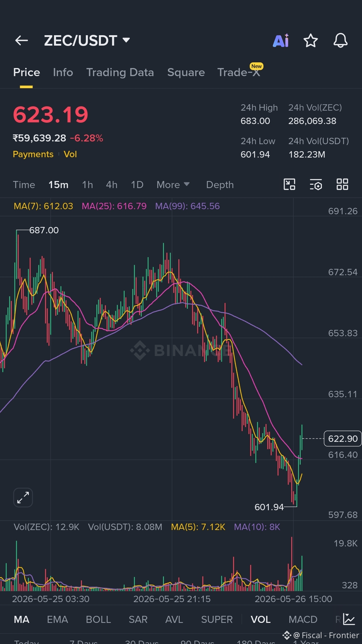Tap the 601.94 low marker on chart
This screenshot has height=644, width=362.
click(269, 507)
